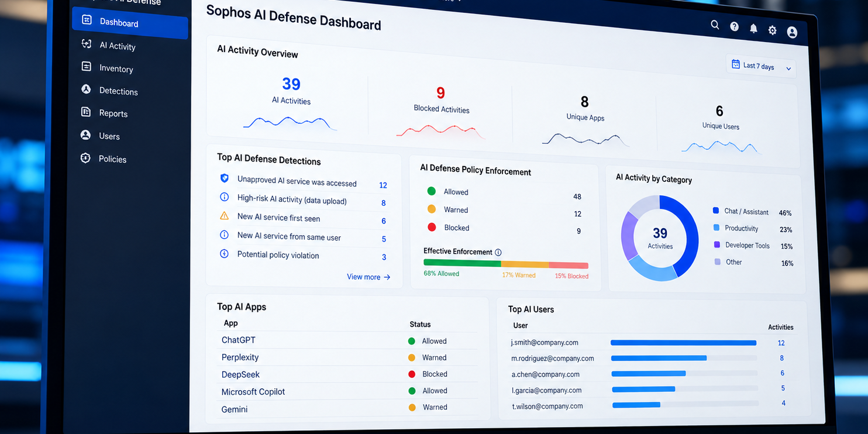Viewport: 868px width, 434px height.
Task: Click the 39 AI Activities count
Action: 291,84
